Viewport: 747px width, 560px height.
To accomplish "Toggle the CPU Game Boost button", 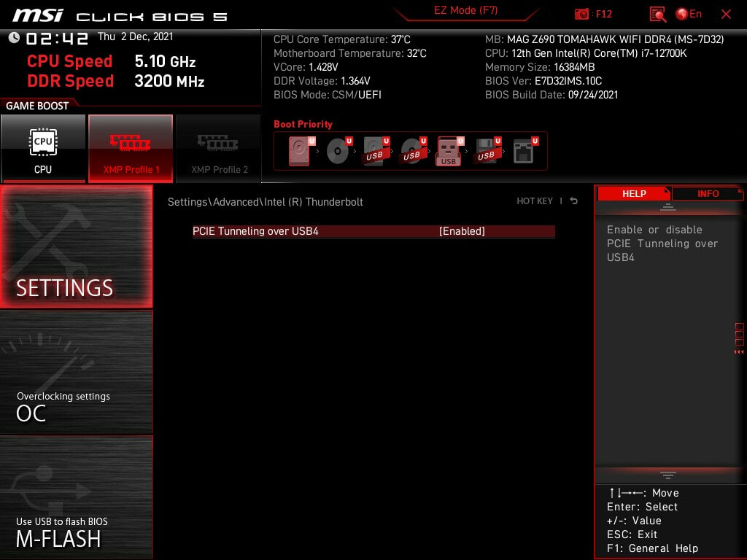I will [43, 149].
